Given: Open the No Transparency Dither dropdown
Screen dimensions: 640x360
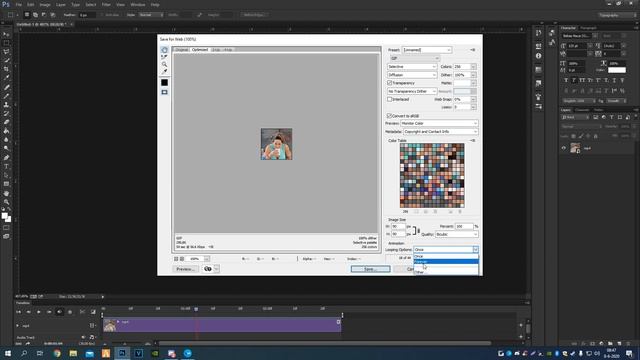Looking at the screenshot, I should [412, 91].
